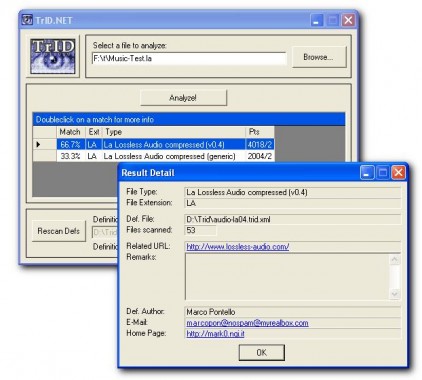Click the Analyze! button
The image size is (422, 380).
183,98
